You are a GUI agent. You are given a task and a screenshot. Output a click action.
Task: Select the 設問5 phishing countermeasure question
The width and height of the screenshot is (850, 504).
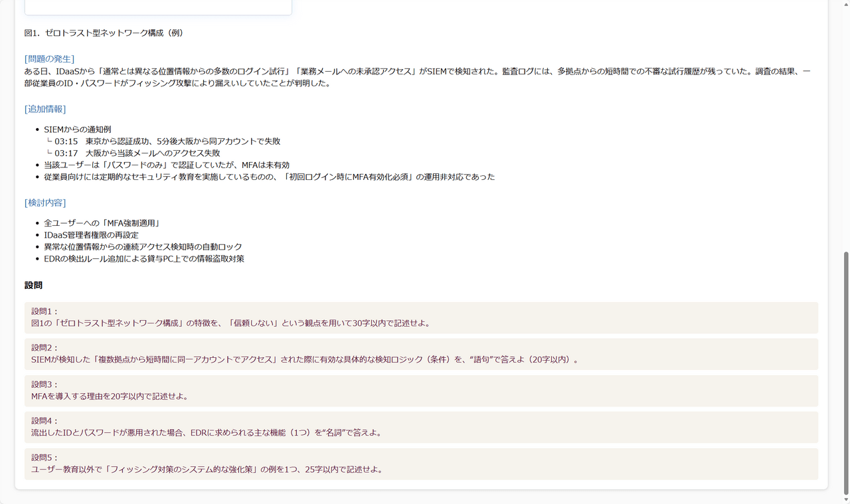(421, 463)
